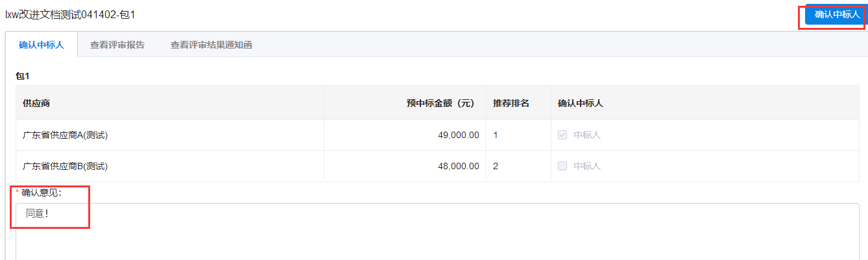
Task: Click the 供应商 column header
Action: pos(36,103)
